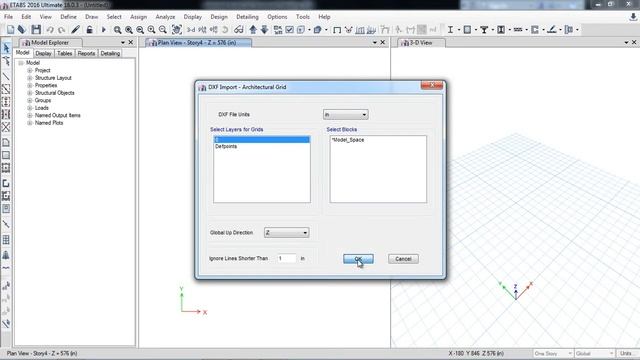
Task: Open the File menu
Action: pyautogui.click(x=8, y=17)
